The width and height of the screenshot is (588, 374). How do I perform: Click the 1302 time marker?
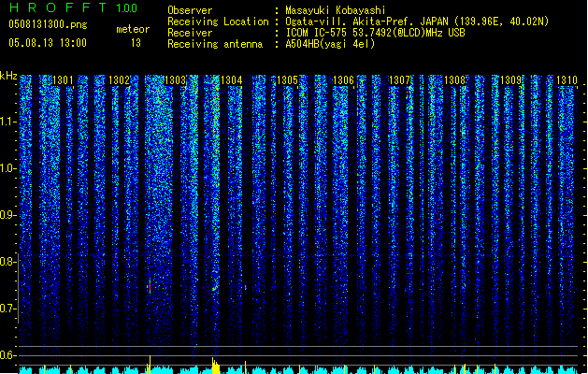pyautogui.click(x=119, y=80)
